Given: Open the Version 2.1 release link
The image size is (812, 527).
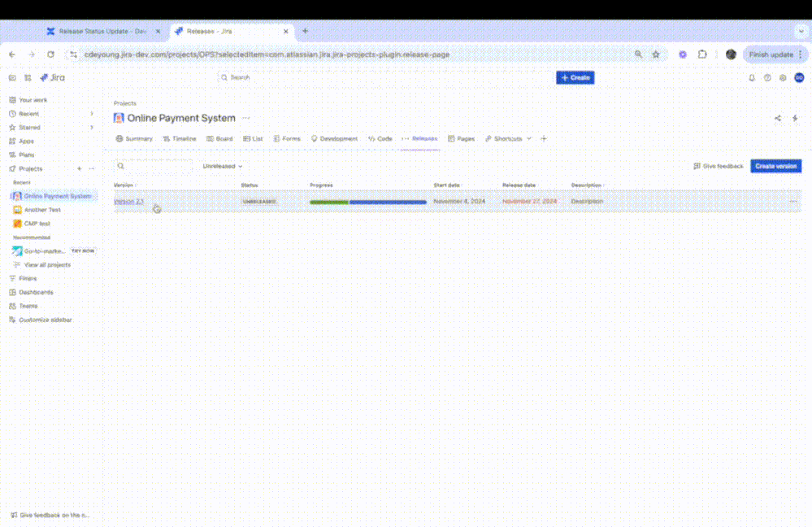Looking at the screenshot, I should pyautogui.click(x=130, y=201).
